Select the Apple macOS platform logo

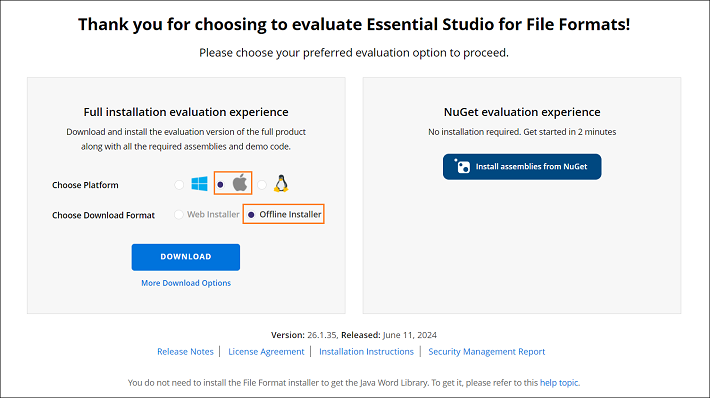[x=240, y=183]
